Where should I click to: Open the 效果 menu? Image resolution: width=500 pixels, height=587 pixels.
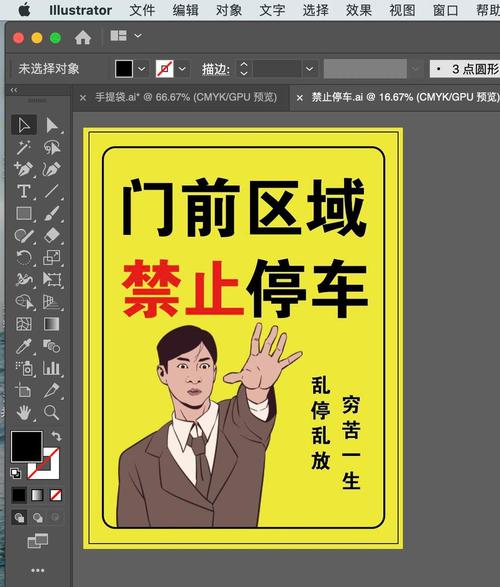(x=359, y=10)
